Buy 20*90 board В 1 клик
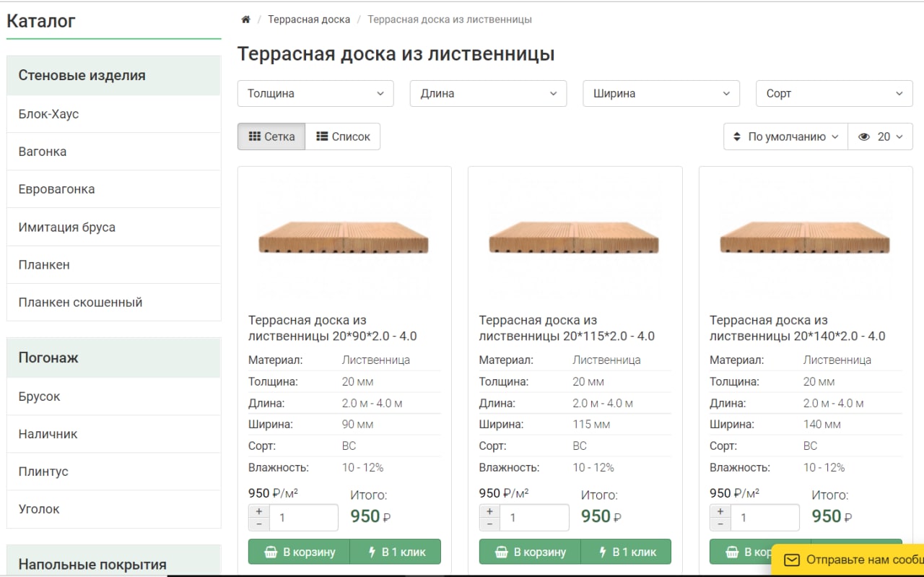Screen dimensions: 924x577 click(396, 552)
